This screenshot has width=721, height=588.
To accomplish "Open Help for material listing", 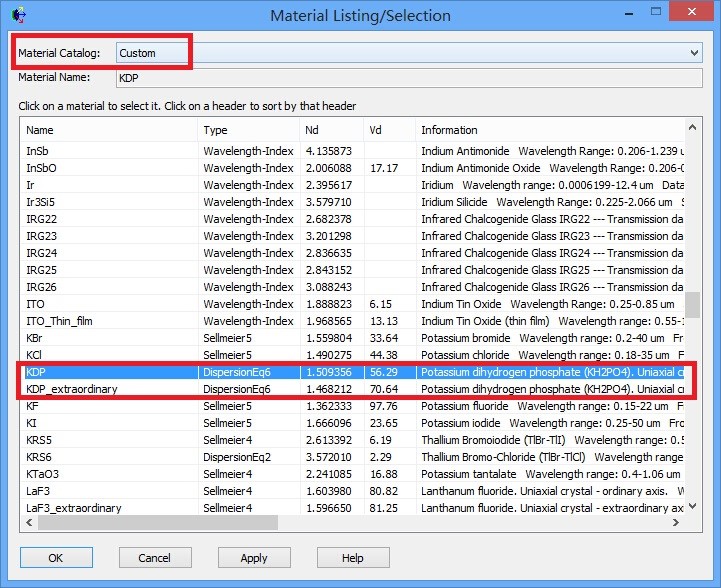I will [352, 558].
